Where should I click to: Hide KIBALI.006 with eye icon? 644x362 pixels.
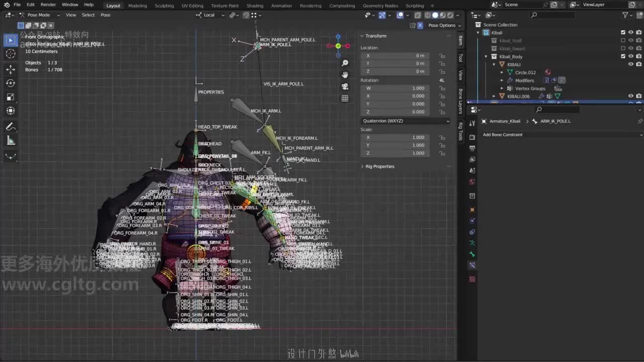click(630, 96)
